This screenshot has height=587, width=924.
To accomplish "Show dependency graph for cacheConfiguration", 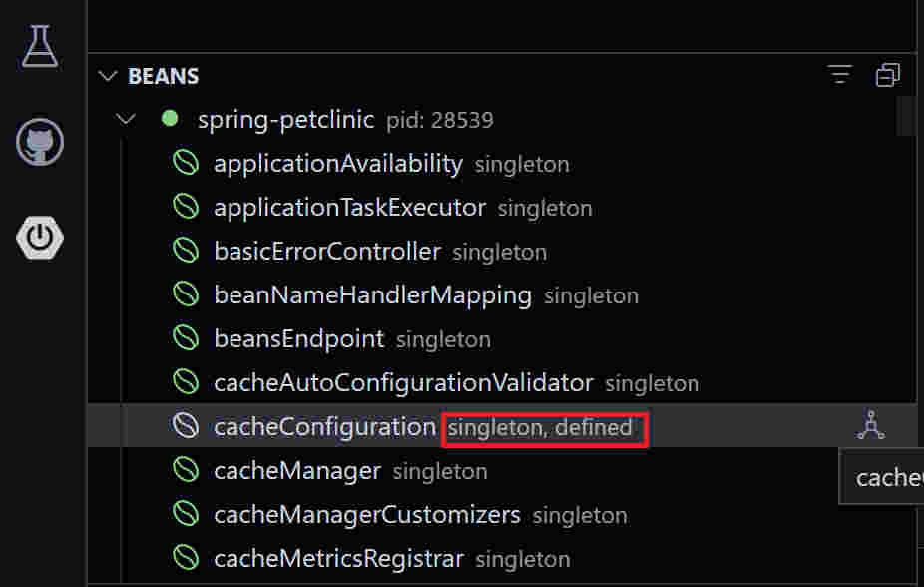I will pos(871,426).
